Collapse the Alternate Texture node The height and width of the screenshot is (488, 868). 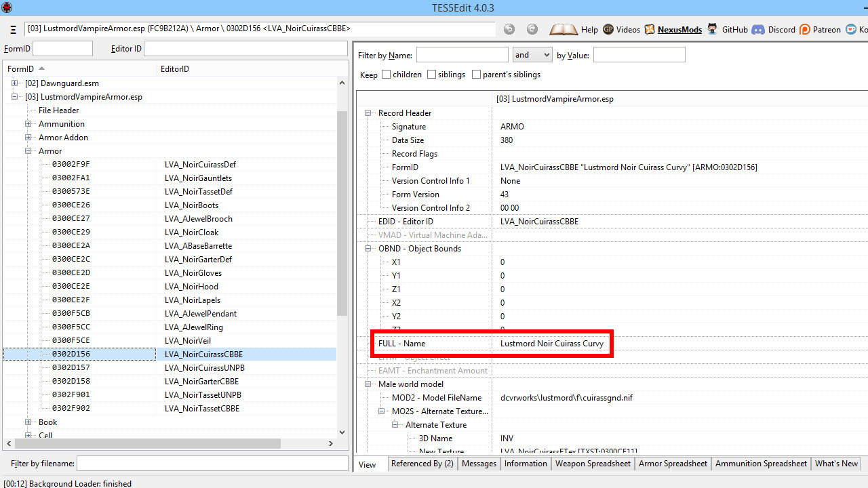[396, 425]
